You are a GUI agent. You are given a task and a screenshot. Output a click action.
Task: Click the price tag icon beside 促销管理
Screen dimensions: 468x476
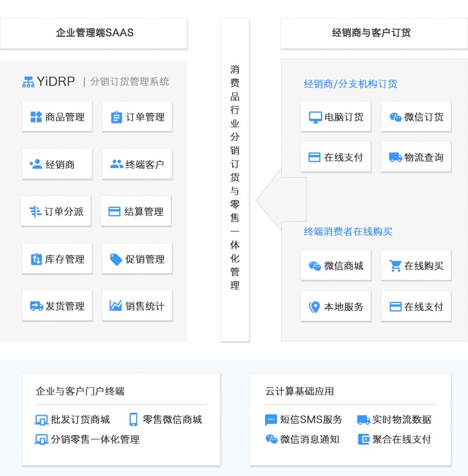[x=116, y=259]
